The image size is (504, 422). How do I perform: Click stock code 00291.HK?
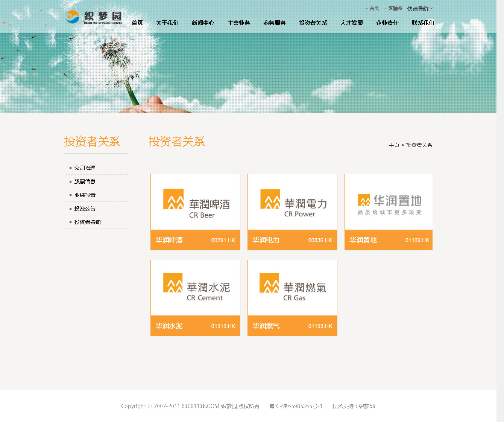223,240
